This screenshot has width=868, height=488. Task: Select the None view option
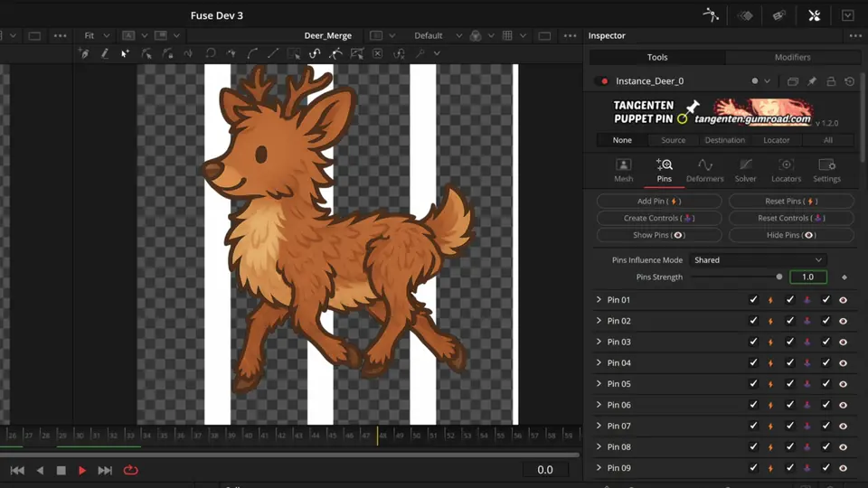tap(622, 140)
